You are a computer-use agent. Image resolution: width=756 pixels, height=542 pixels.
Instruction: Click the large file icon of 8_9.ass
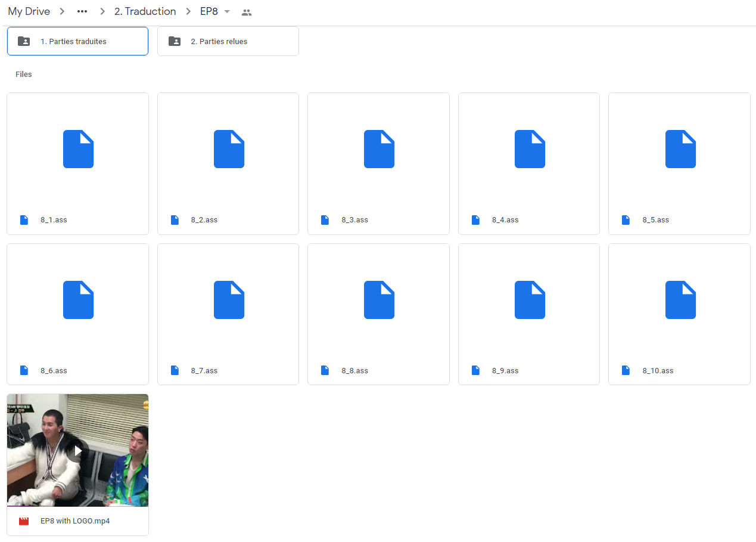click(530, 300)
